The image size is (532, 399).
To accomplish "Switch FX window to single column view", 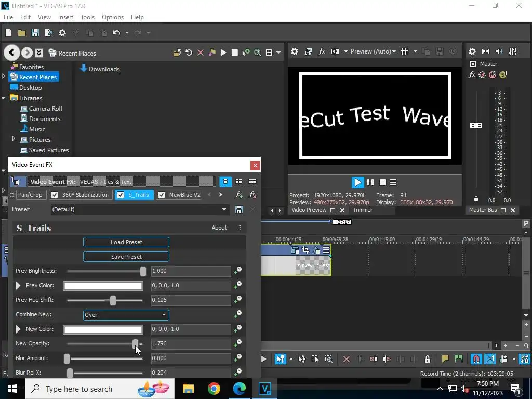I will (225, 181).
